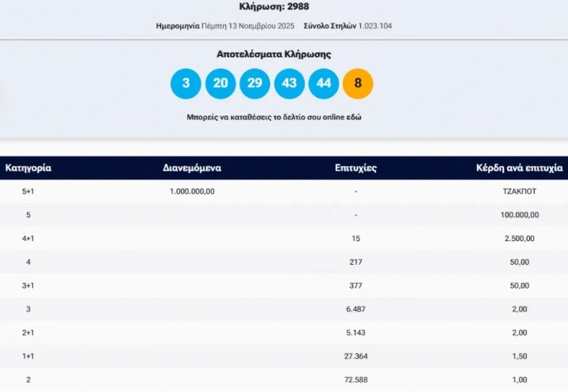Click the 'Διανεμόμενα' column header
Viewport: 568px width, 392px height.
[192, 168]
